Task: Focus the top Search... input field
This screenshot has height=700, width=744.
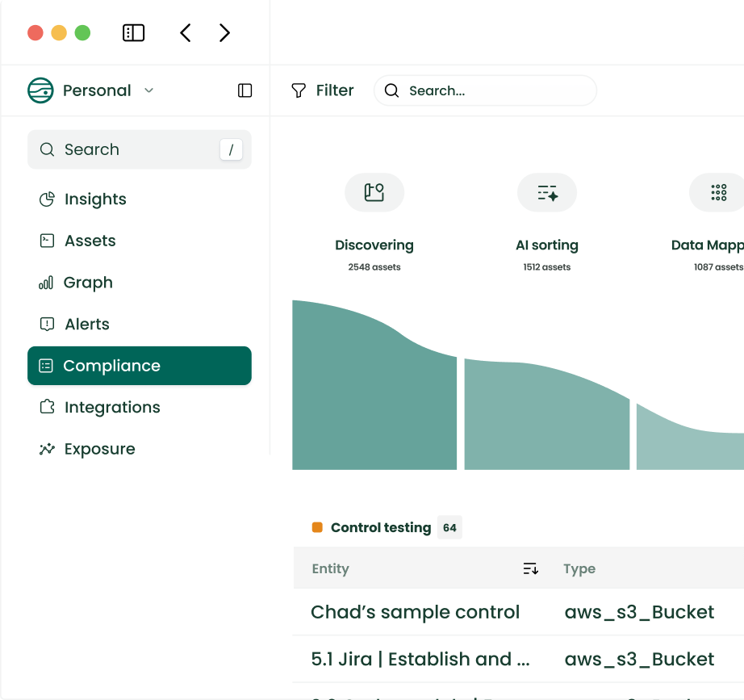Action: pos(485,90)
